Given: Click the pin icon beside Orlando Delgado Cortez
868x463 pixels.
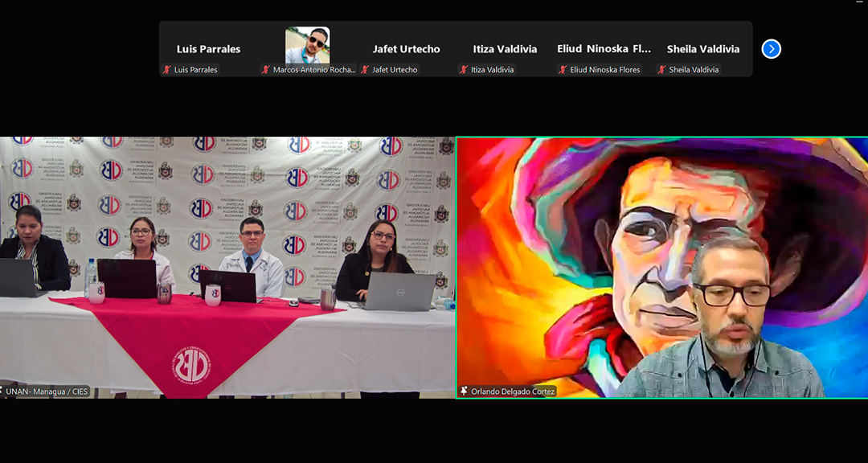Looking at the screenshot, I should coord(464,391).
